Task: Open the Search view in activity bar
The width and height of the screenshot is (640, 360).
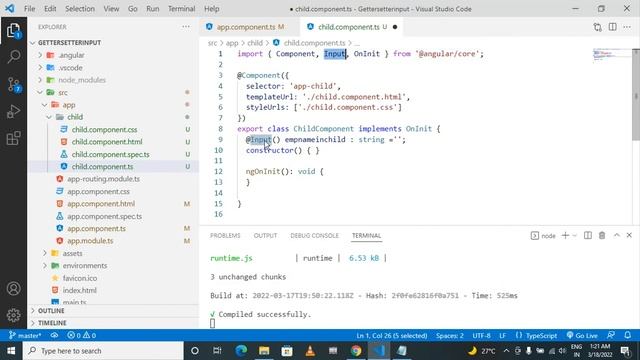Action: pos(13,57)
